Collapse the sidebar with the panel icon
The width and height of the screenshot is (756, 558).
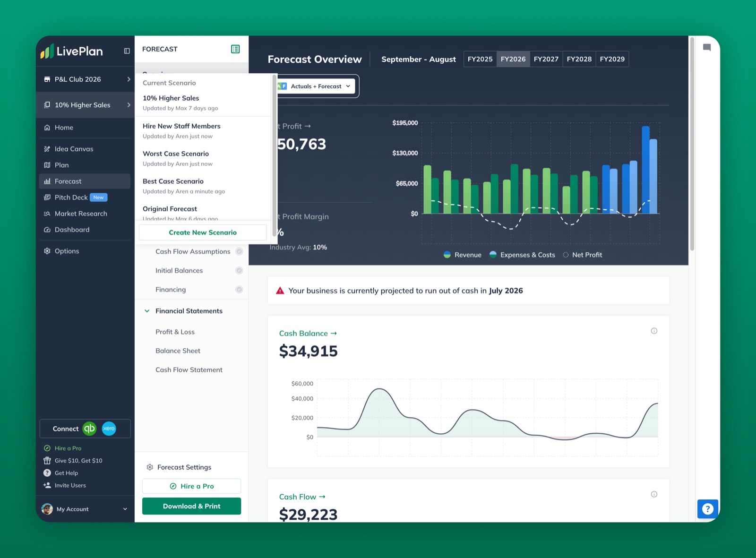point(127,51)
